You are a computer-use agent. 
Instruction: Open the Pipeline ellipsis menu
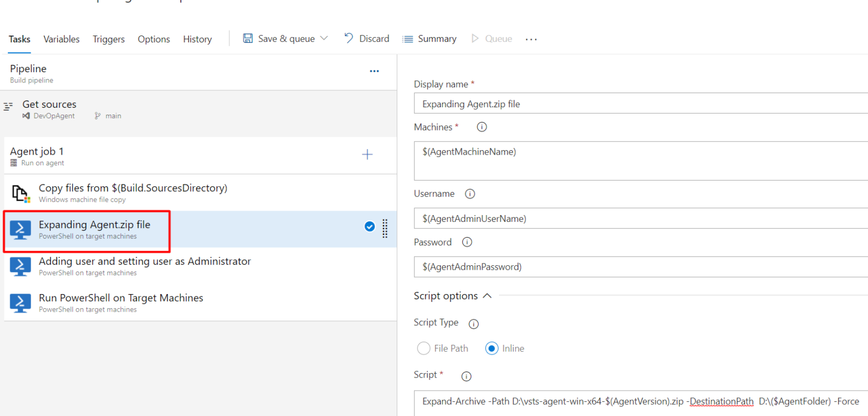(374, 71)
